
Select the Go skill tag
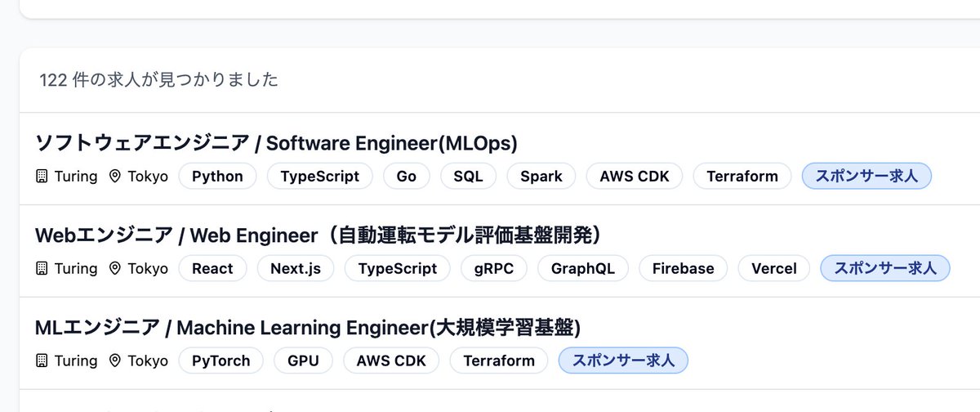point(407,176)
